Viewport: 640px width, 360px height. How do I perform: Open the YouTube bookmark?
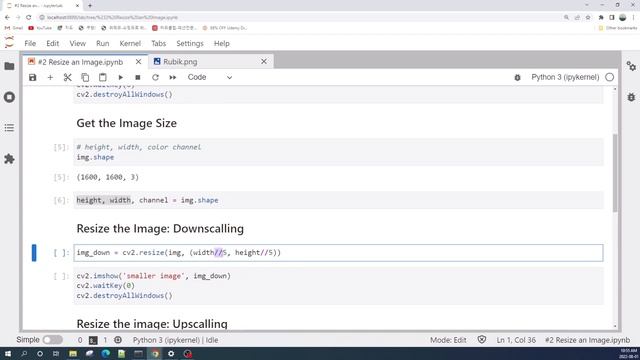[x=40, y=28]
